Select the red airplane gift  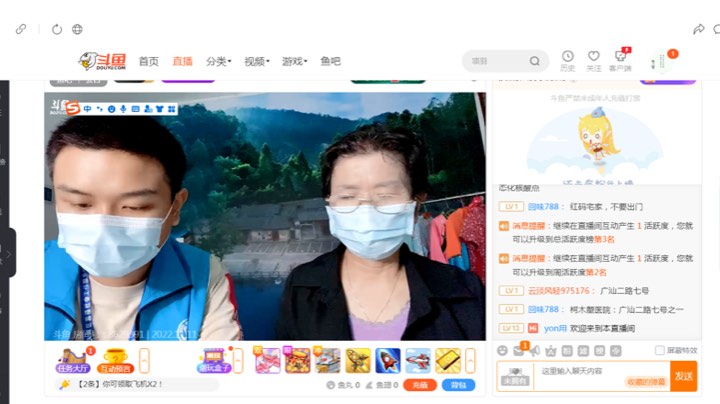click(418, 360)
